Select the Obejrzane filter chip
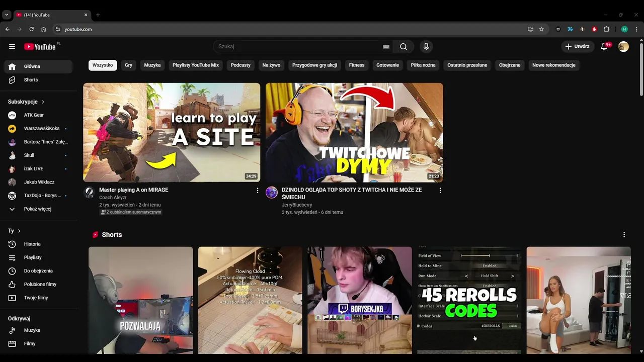Image resolution: width=644 pixels, height=362 pixels. [510, 65]
